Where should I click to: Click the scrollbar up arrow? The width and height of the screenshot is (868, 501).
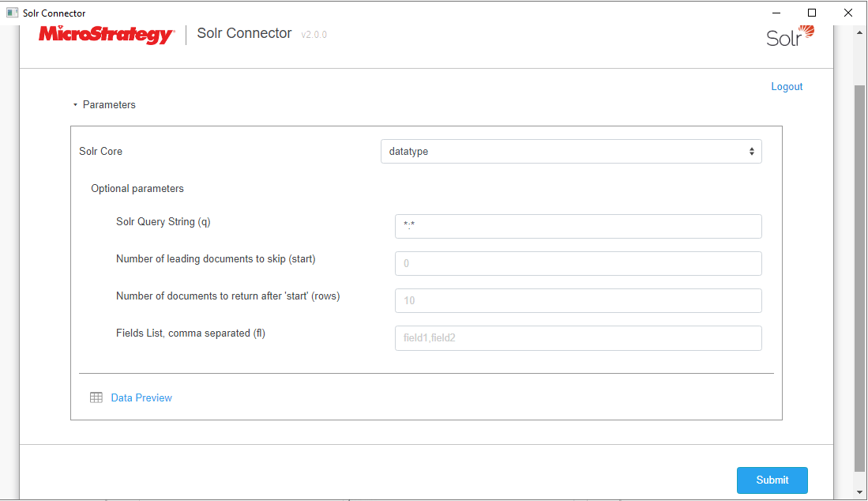[860, 33]
